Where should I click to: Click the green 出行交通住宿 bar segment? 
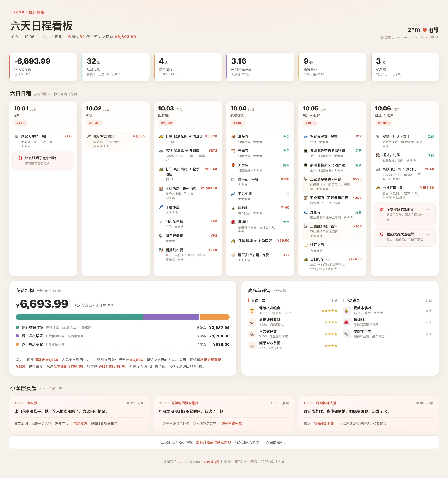pyautogui.click(x=79, y=317)
